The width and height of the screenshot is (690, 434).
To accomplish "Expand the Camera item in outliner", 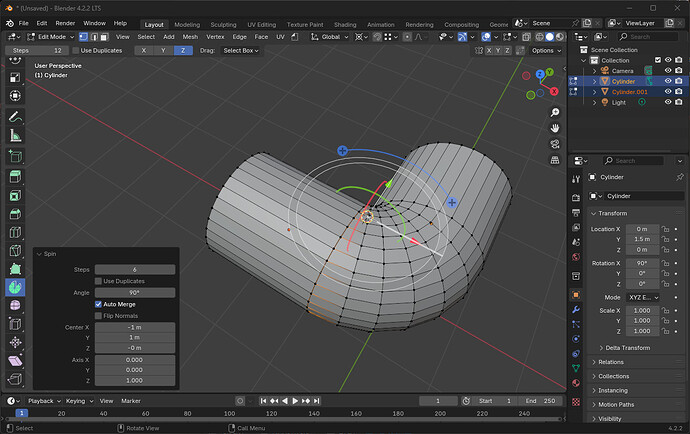I will (594, 71).
